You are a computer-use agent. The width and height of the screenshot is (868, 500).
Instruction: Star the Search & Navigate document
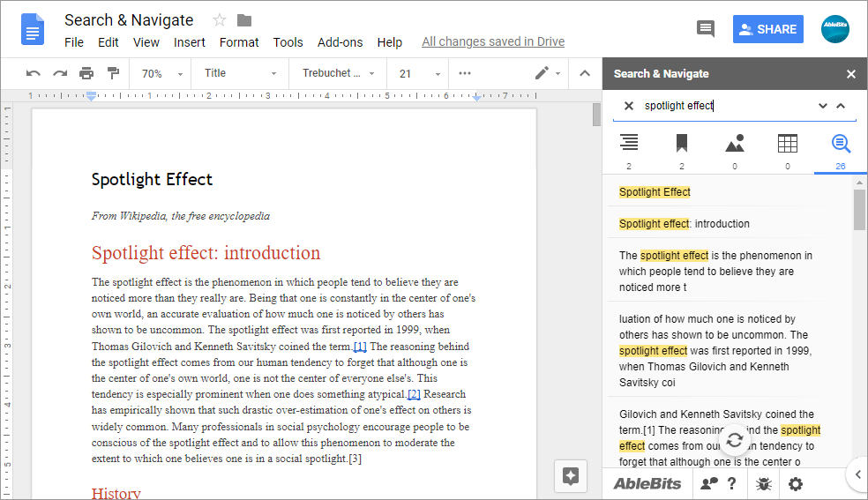click(x=220, y=20)
